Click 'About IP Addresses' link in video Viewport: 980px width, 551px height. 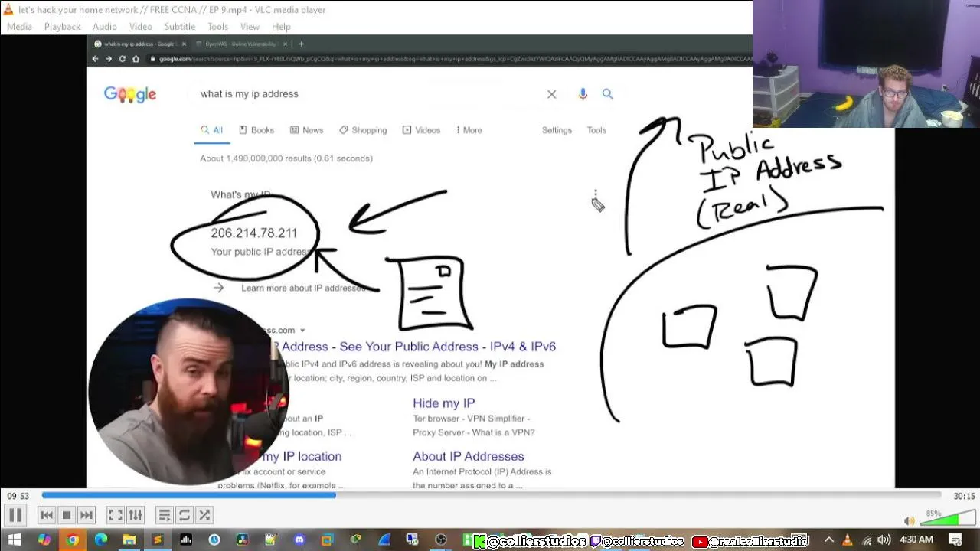(468, 456)
